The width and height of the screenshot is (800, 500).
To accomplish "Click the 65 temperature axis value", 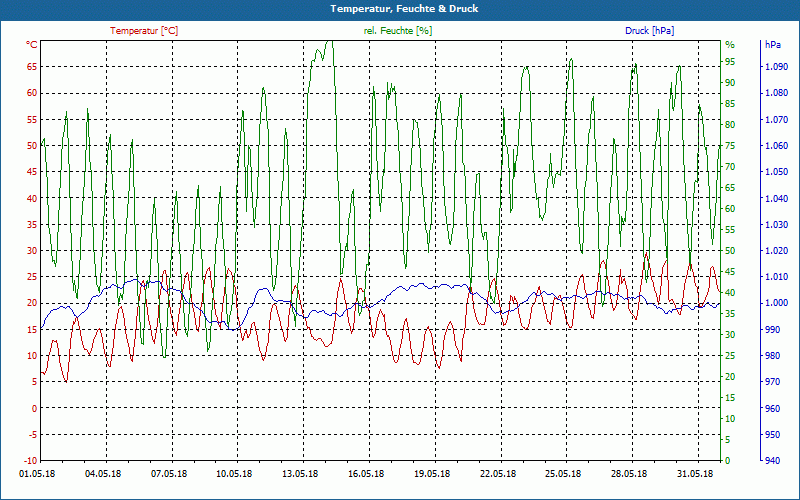I will click(32, 66).
